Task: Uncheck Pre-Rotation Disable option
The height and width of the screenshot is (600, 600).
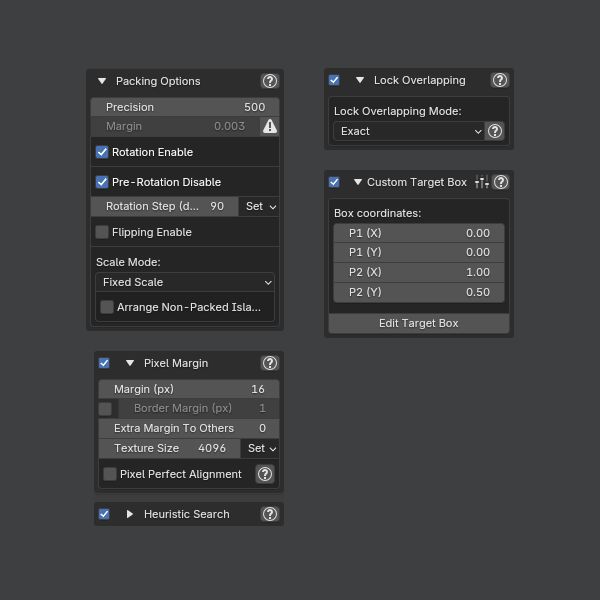Action: tap(102, 182)
